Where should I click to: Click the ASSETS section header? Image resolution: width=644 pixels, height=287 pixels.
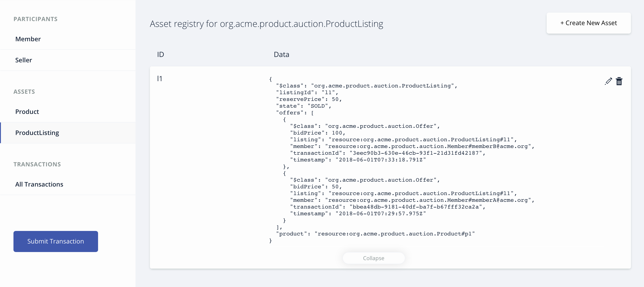23,91
